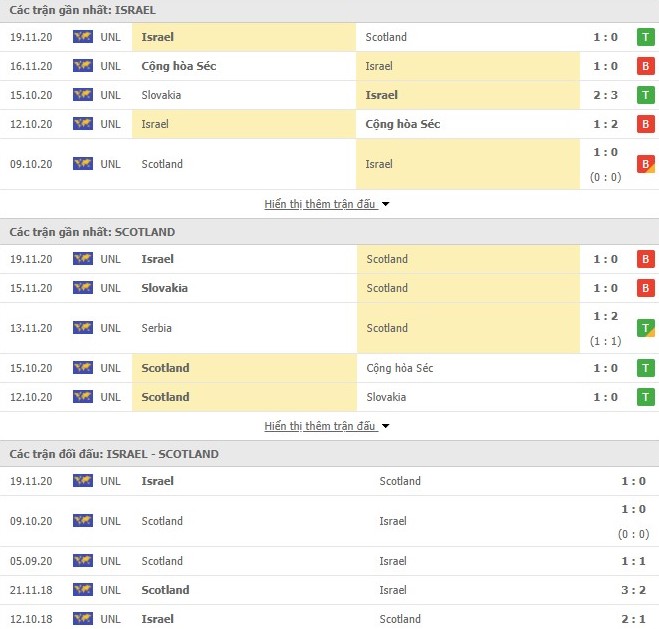Screen dimensions: 659x629
Task: Click green T badge for Scotland 1:0 Cộng hòa Séc
Action: 646,368
